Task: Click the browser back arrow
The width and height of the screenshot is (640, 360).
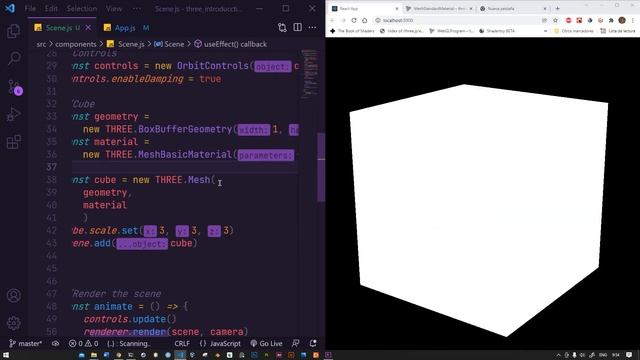Action: [x=332, y=20]
